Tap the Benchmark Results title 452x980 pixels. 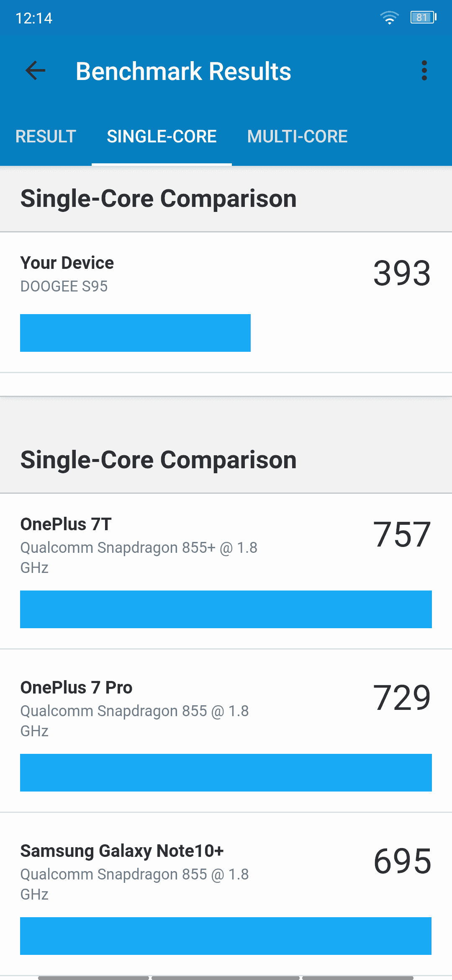tap(183, 71)
